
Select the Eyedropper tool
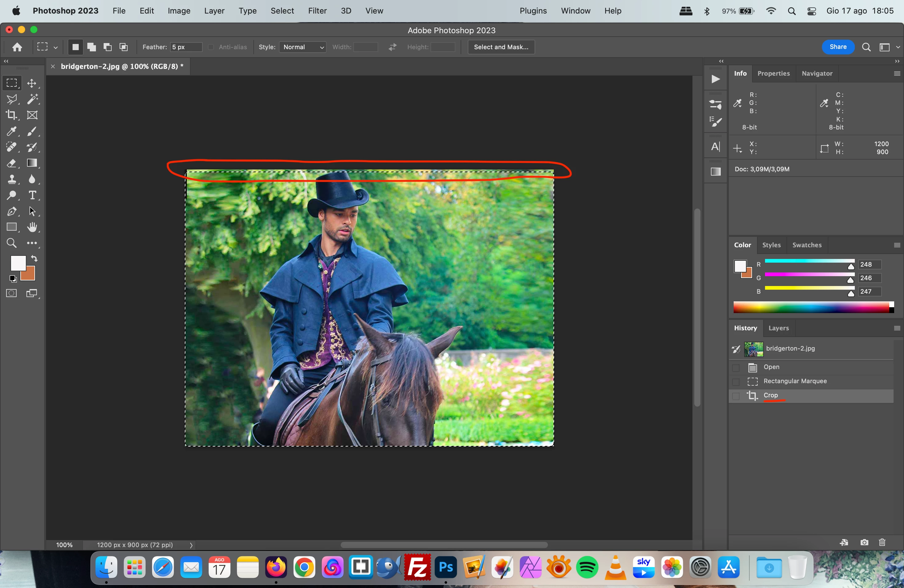[x=11, y=131]
